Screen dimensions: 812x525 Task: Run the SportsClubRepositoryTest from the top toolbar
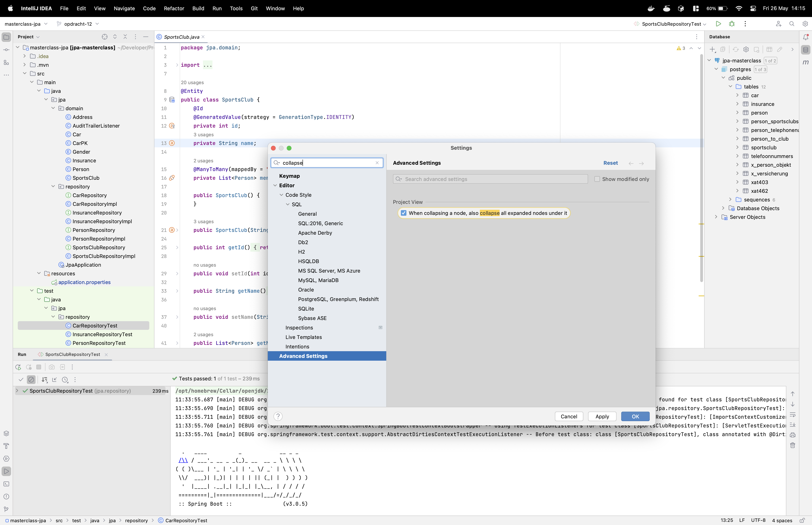[719, 24]
